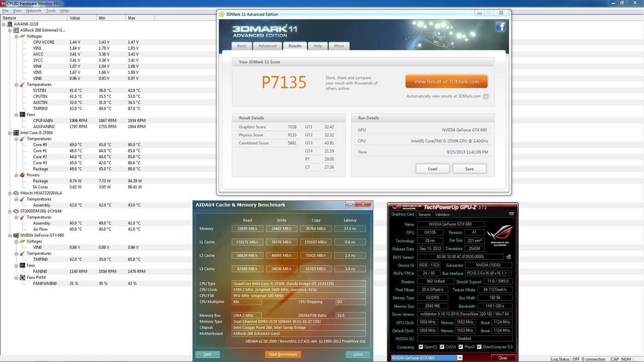This screenshot has width=644, height=362.
Task: Click the CPUFANIN fan sensor row
Action: 43,121
